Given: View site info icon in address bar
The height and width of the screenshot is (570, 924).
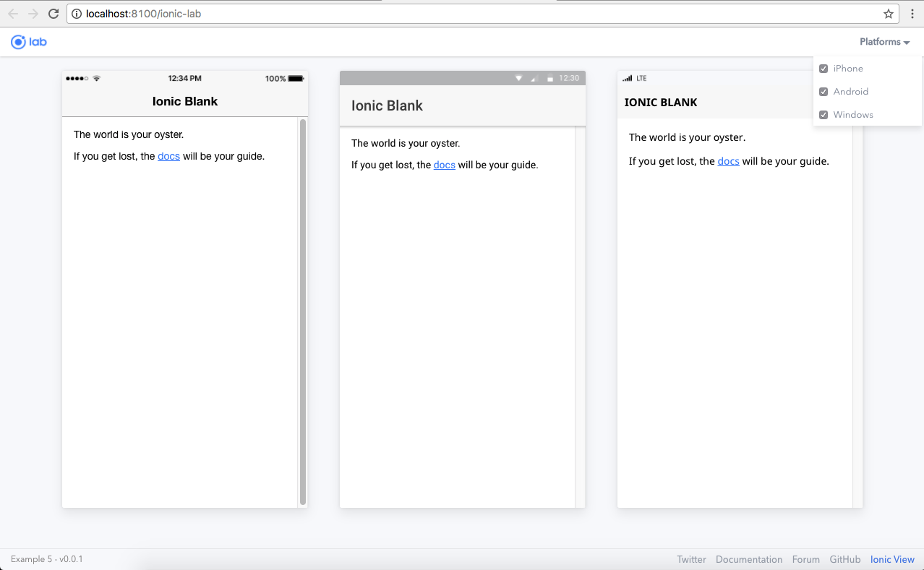Looking at the screenshot, I should click(77, 14).
